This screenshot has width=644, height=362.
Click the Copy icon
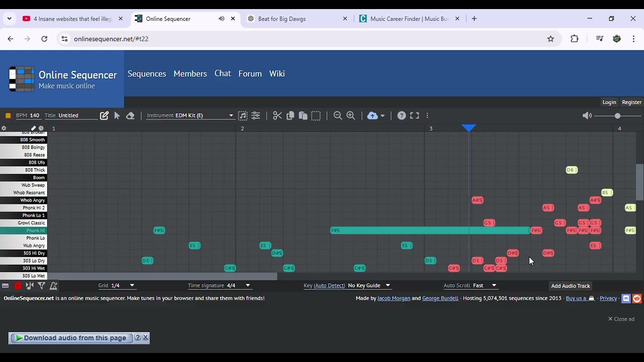(x=290, y=116)
